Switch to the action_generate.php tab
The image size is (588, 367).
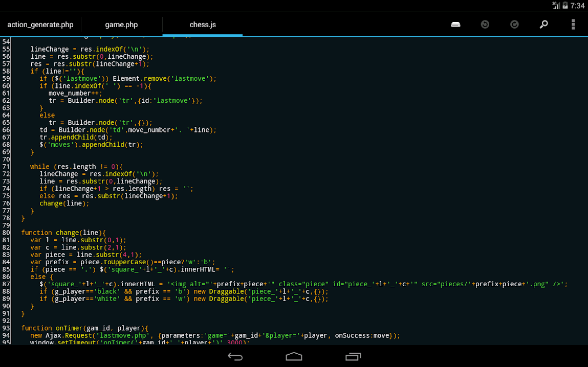tap(40, 24)
